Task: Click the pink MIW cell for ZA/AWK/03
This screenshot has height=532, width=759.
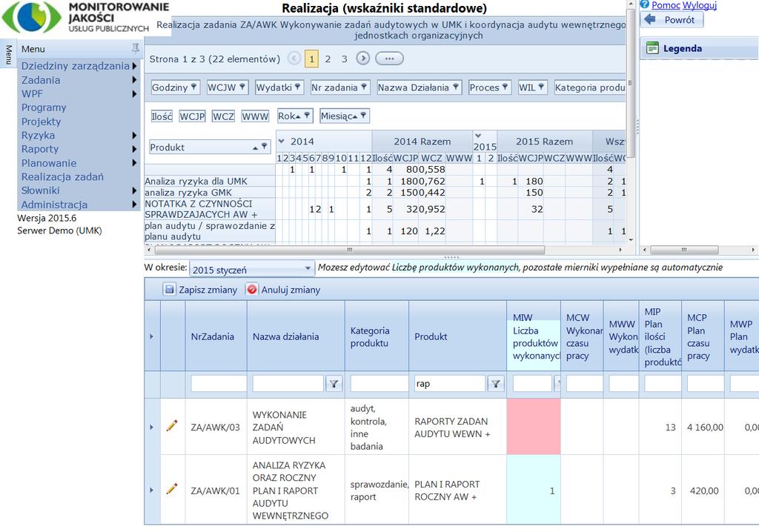Action: 534,427
